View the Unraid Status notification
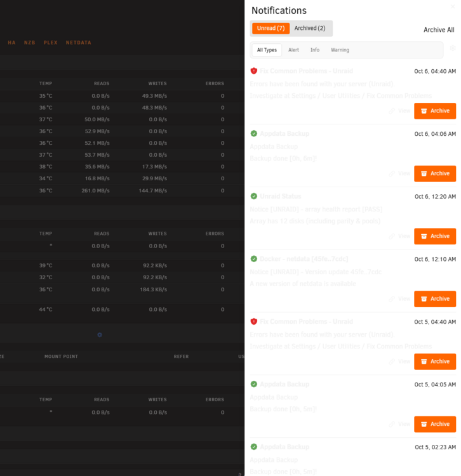 click(399, 236)
